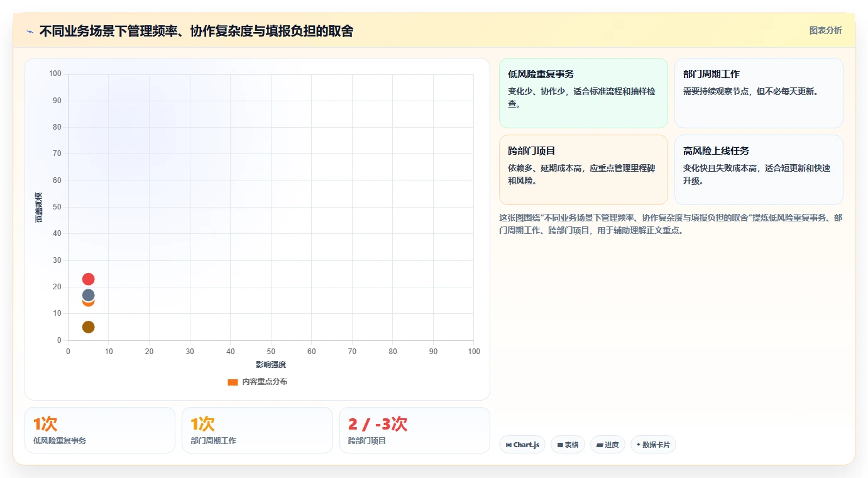Click the brown bubble near the bottom
This screenshot has height=478, width=868.
point(89,327)
